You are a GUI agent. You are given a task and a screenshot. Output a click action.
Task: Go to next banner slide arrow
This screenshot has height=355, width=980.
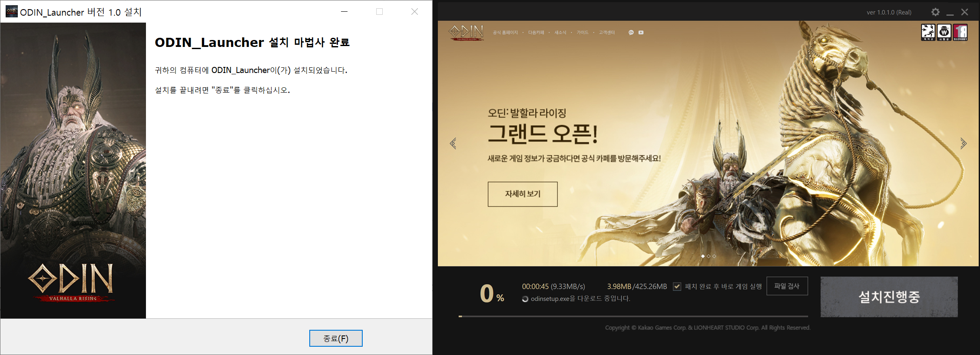pos(963,143)
